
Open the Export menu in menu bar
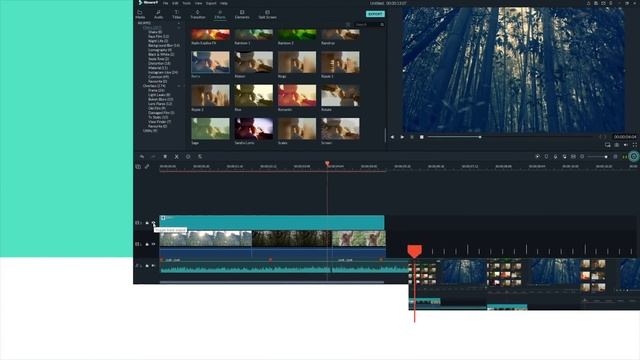211,3
